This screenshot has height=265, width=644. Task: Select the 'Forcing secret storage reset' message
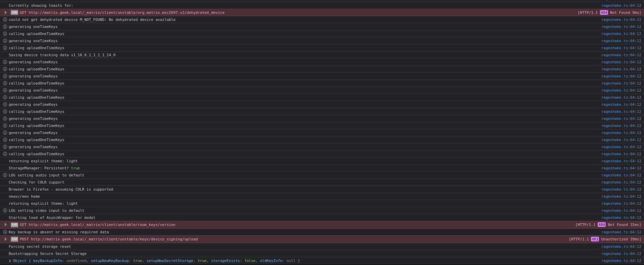[x=40, y=246]
